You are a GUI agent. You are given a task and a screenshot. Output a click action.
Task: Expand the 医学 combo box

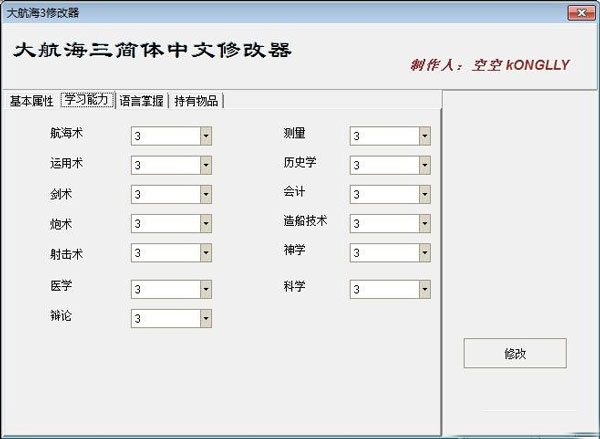coord(205,289)
